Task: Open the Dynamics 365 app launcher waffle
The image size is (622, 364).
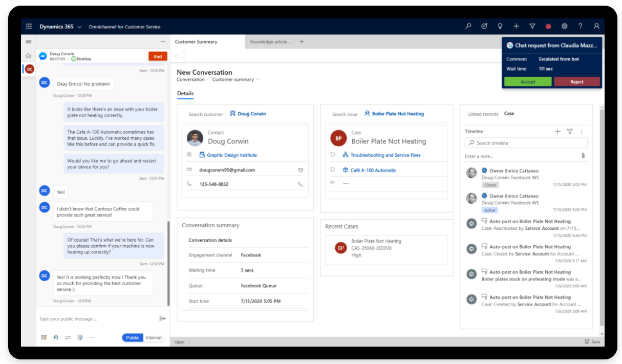Action: click(x=29, y=27)
